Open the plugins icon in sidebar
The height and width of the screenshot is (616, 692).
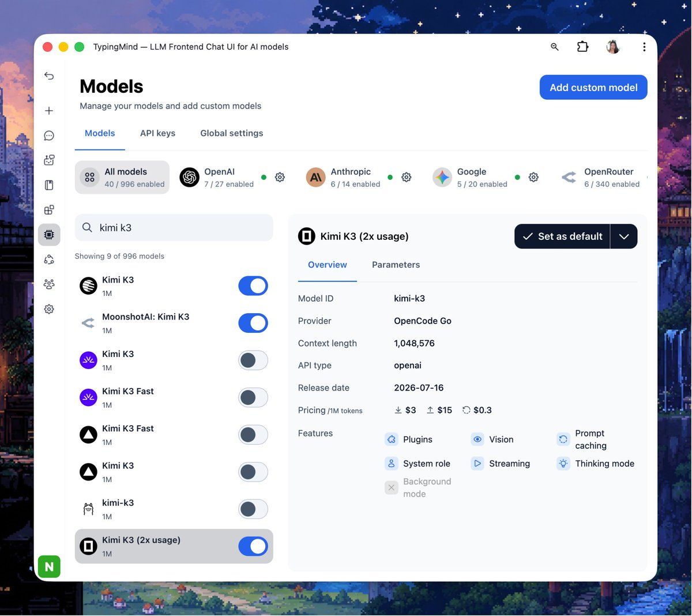49,210
